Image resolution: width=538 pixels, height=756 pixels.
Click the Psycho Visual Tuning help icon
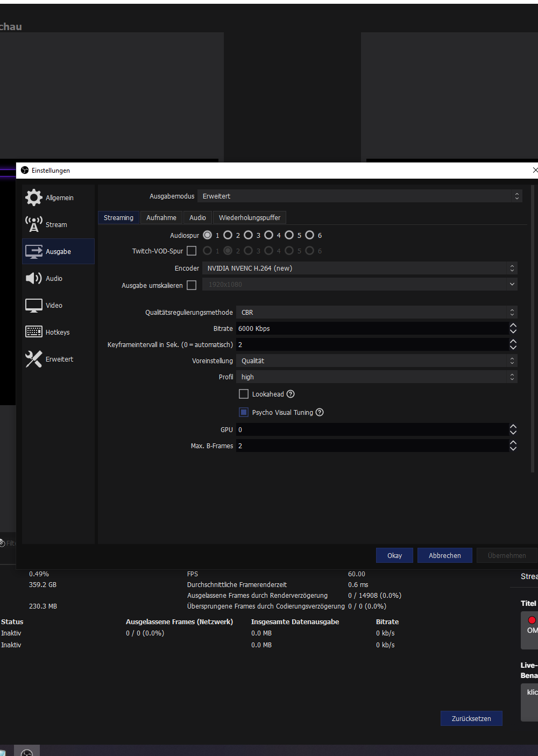click(x=320, y=412)
